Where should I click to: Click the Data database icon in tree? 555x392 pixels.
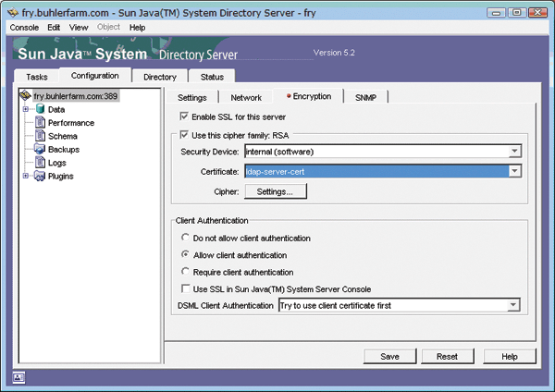pos(40,109)
